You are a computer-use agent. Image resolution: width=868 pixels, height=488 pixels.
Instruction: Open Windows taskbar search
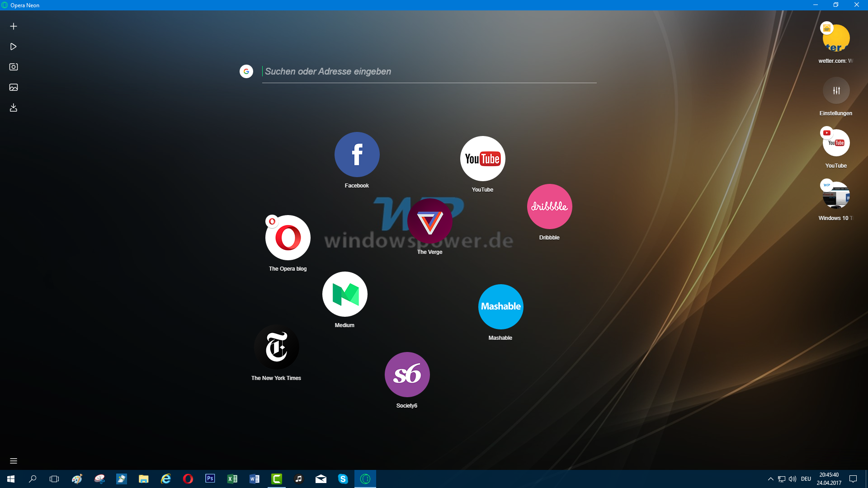(33, 479)
